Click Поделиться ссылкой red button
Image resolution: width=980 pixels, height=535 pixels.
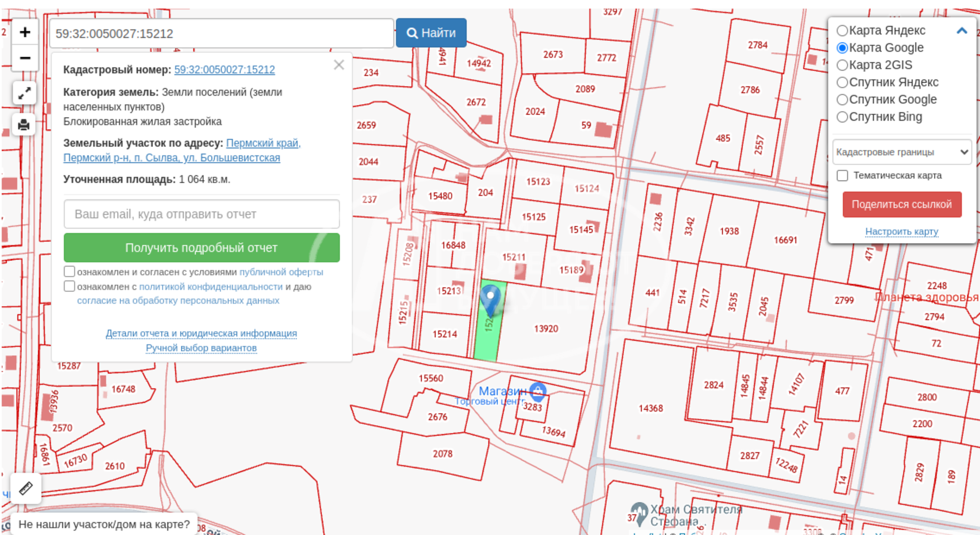pyautogui.click(x=902, y=204)
